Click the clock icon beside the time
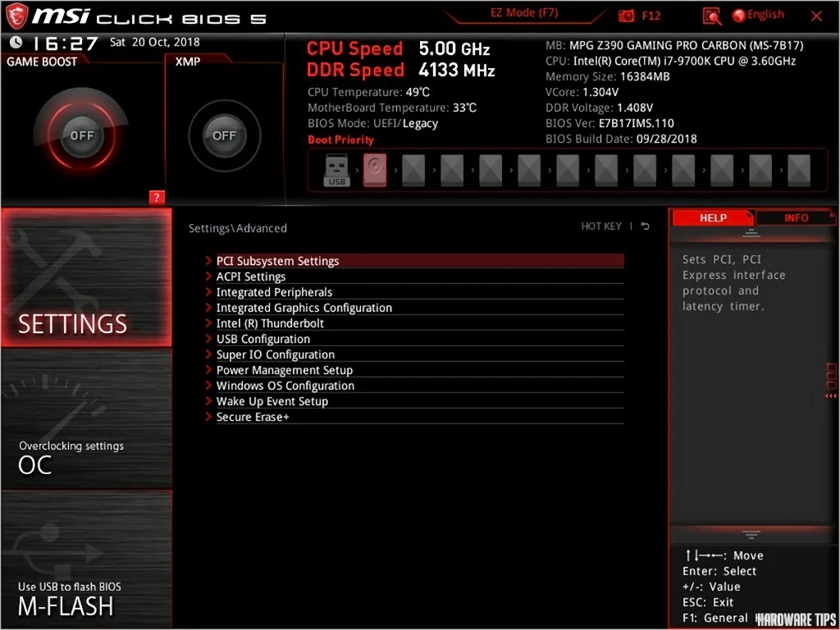Viewport: 840px width, 630px height. click(x=16, y=43)
